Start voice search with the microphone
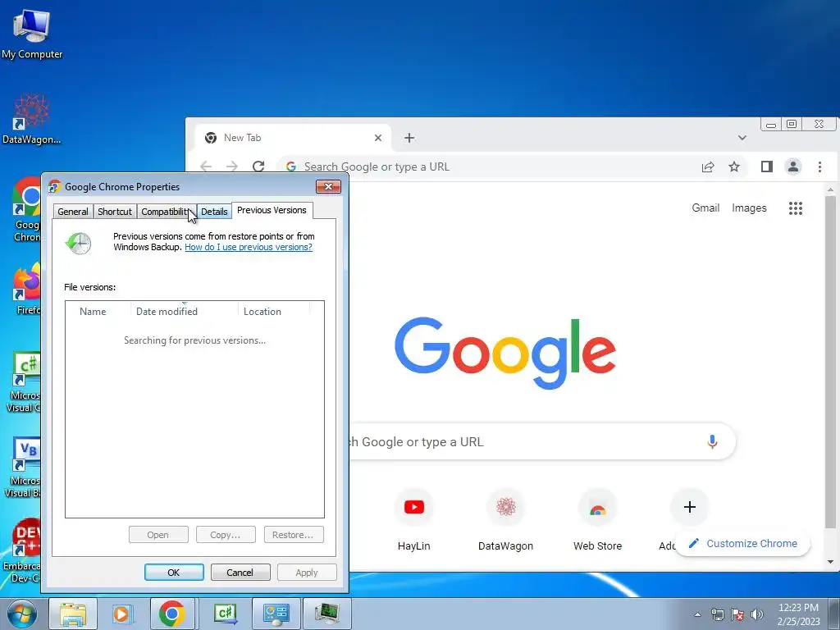The height and width of the screenshot is (630, 840). 712,442
